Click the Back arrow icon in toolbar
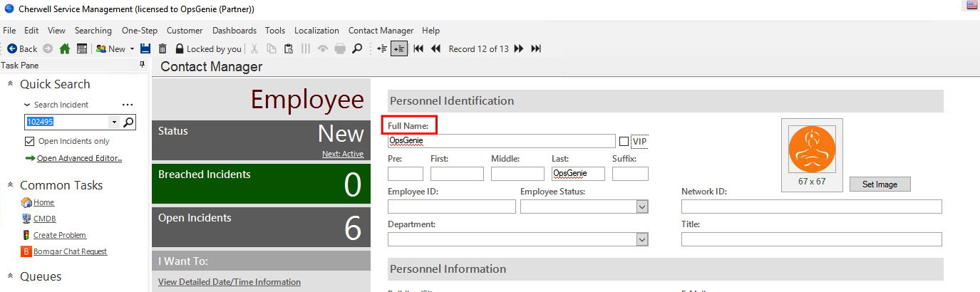The height and width of the screenshot is (292, 980). coord(12,48)
